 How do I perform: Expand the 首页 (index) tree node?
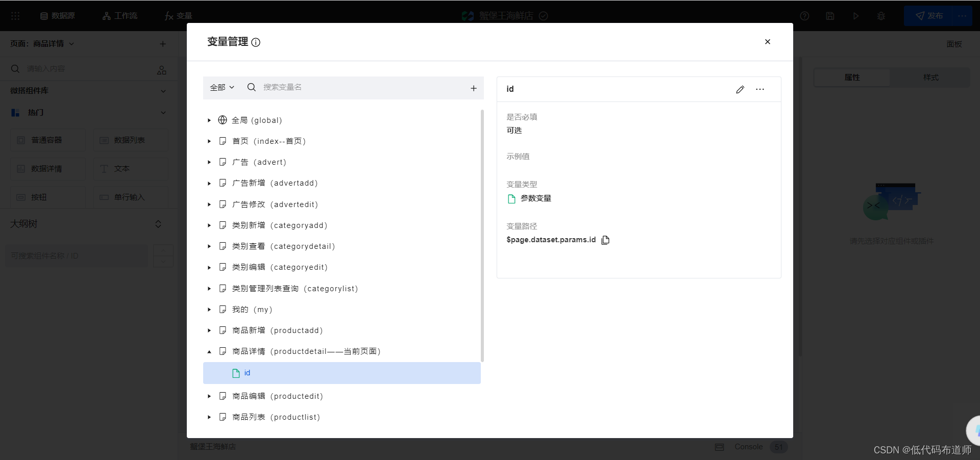(x=209, y=141)
